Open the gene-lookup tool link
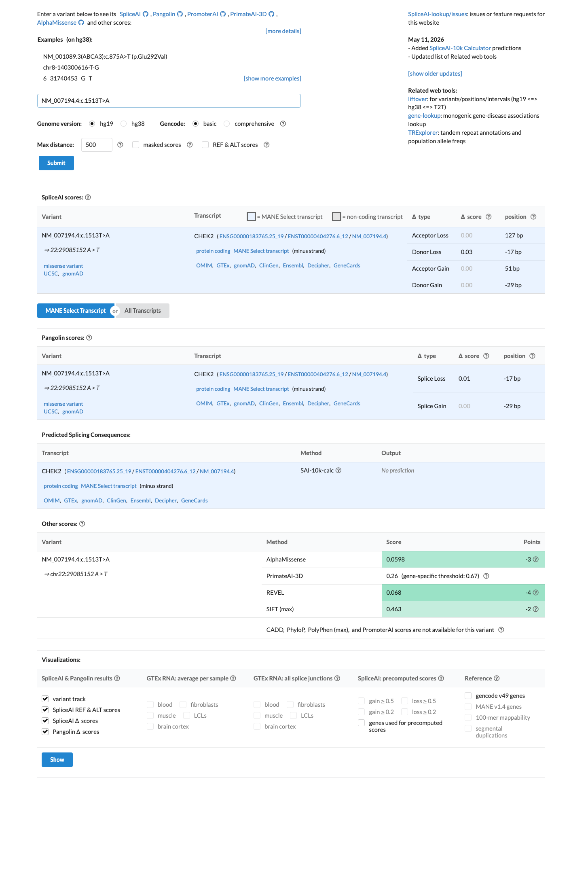The height and width of the screenshot is (890, 588). pos(424,116)
